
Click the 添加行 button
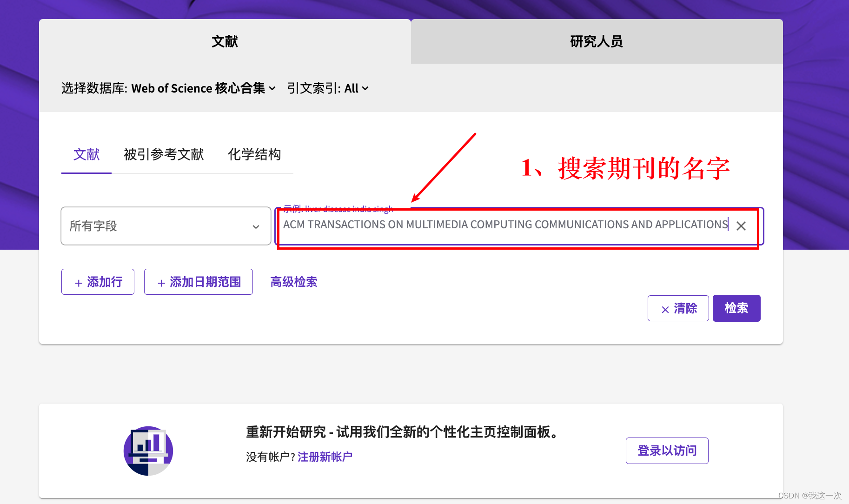tap(98, 282)
